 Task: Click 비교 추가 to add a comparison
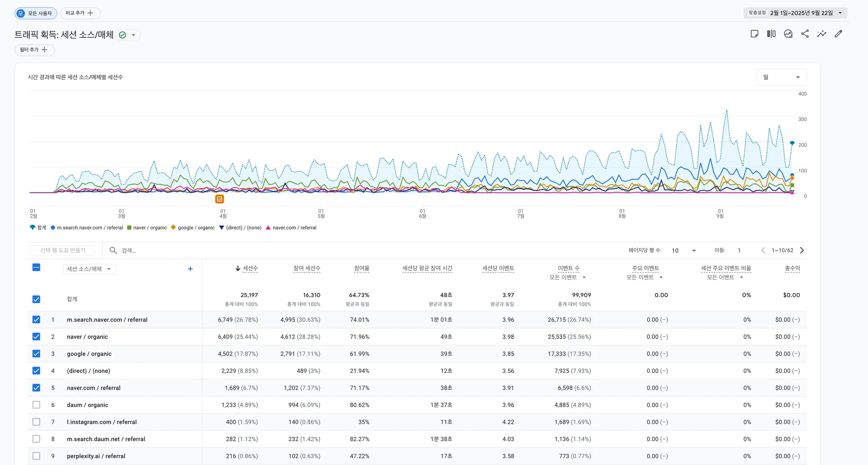coord(80,13)
